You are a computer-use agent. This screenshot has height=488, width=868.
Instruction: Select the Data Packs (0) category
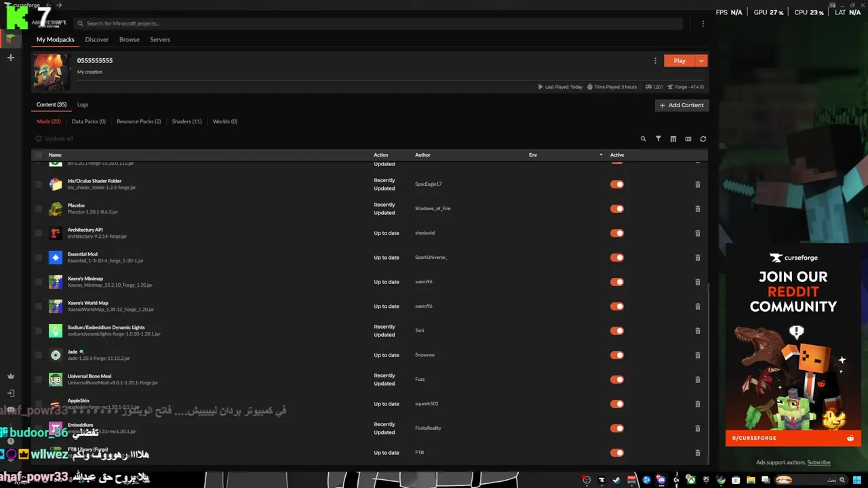tap(89, 121)
